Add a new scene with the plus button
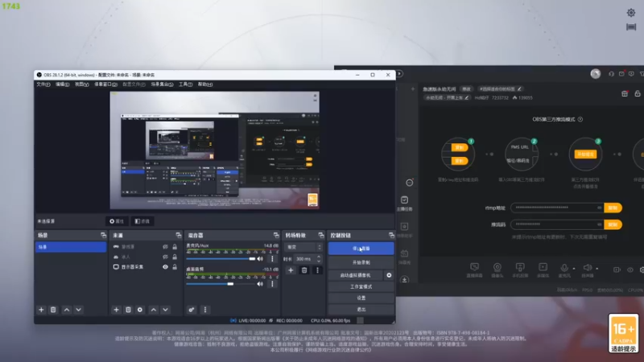 41,310
